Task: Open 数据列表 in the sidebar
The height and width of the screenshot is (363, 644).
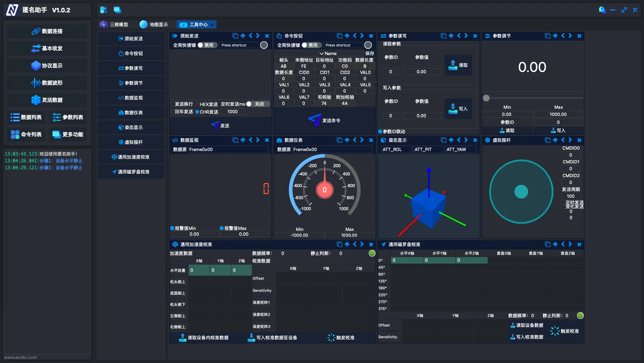Action: 26,117
